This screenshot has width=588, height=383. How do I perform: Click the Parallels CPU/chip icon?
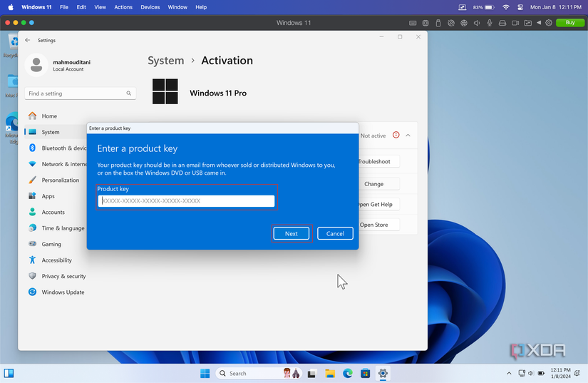click(425, 23)
